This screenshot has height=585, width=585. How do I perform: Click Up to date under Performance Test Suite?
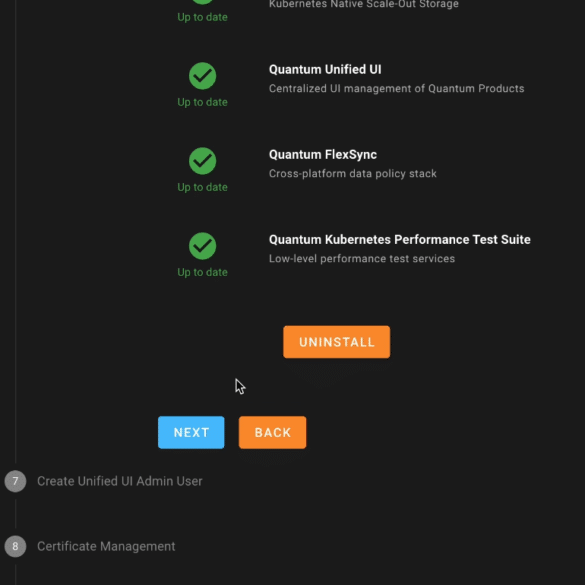pos(202,272)
